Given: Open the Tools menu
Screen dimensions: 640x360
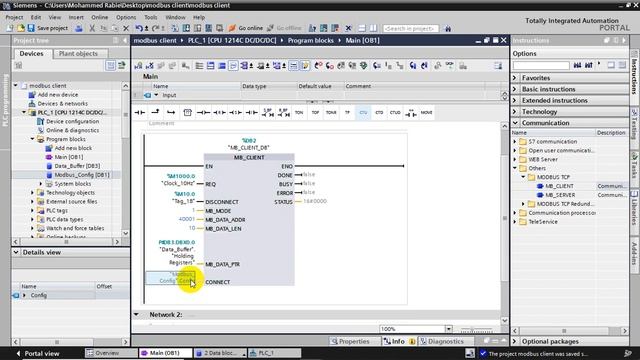Looking at the screenshot, I should click(x=151, y=17).
